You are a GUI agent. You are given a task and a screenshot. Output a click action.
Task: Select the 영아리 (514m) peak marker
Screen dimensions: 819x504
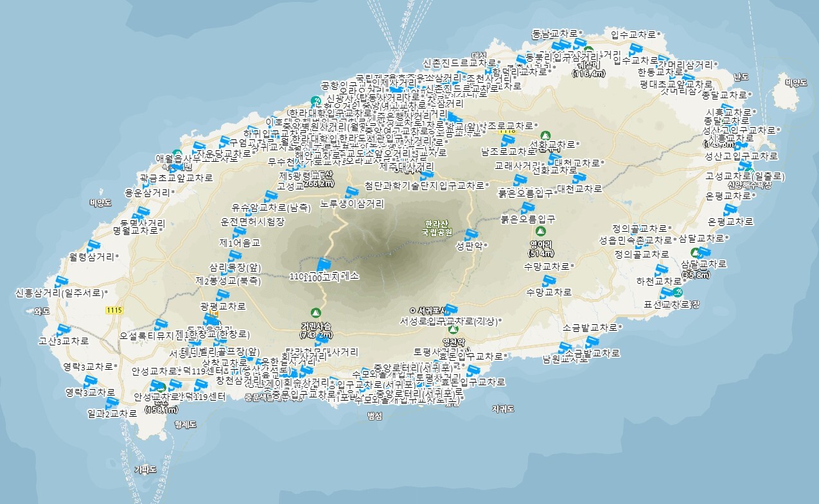(x=541, y=230)
